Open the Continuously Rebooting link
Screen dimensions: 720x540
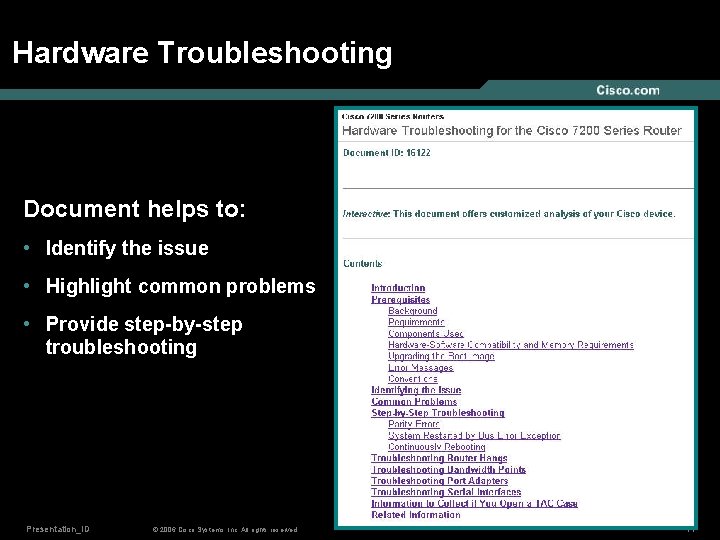[x=437, y=447]
